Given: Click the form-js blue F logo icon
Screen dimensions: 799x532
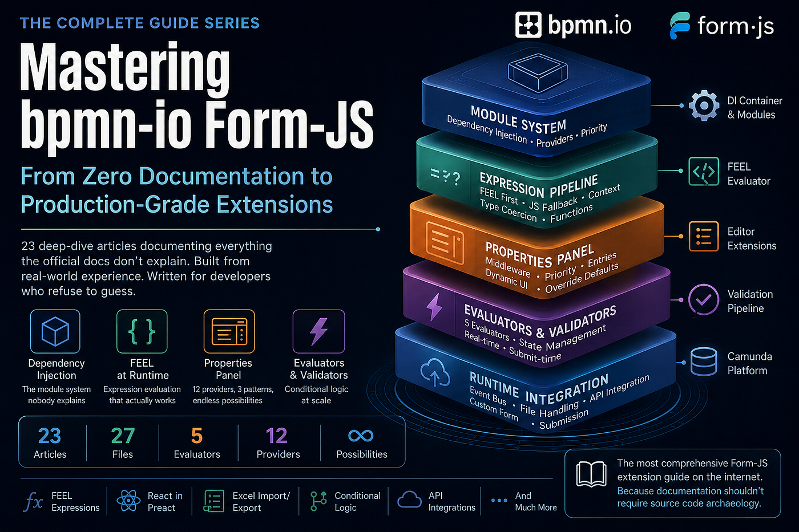Looking at the screenshot, I should pyautogui.click(x=680, y=26).
